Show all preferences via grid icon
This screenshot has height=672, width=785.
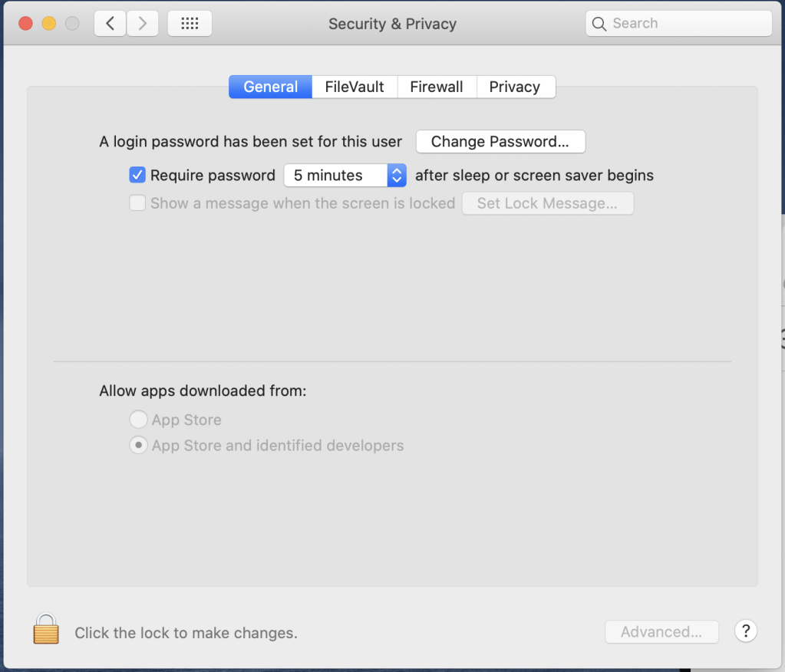click(x=190, y=24)
